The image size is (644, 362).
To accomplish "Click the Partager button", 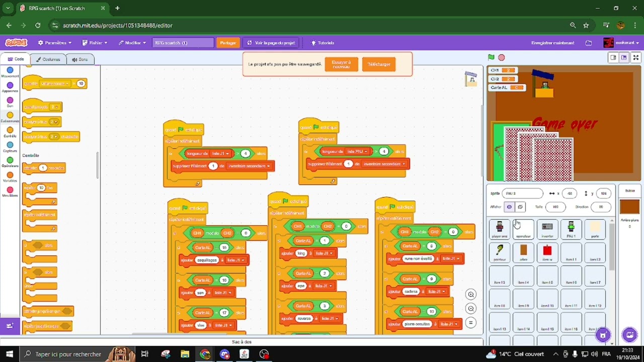I will (x=228, y=43).
